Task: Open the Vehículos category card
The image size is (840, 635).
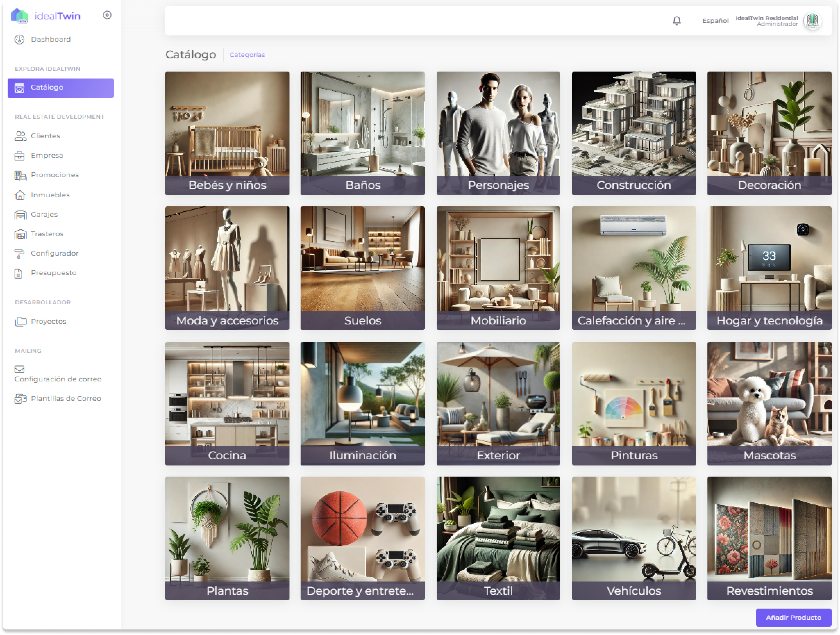Action: (633, 538)
